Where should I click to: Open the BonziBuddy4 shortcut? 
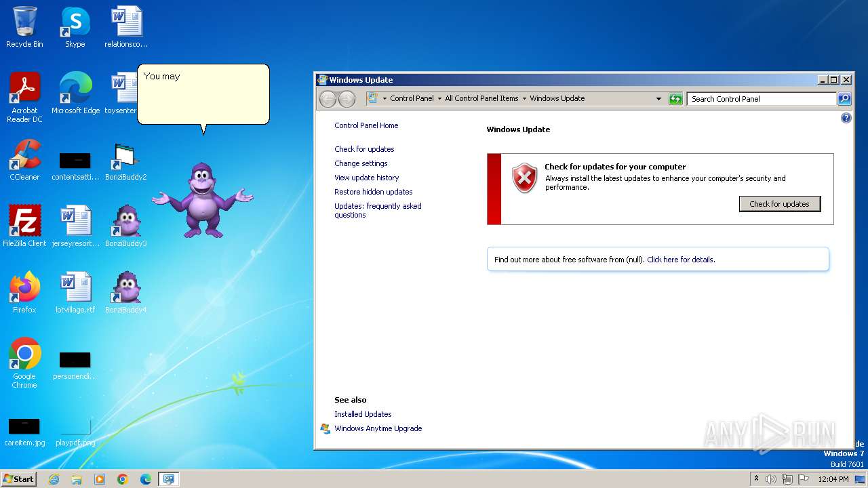point(126,293)
